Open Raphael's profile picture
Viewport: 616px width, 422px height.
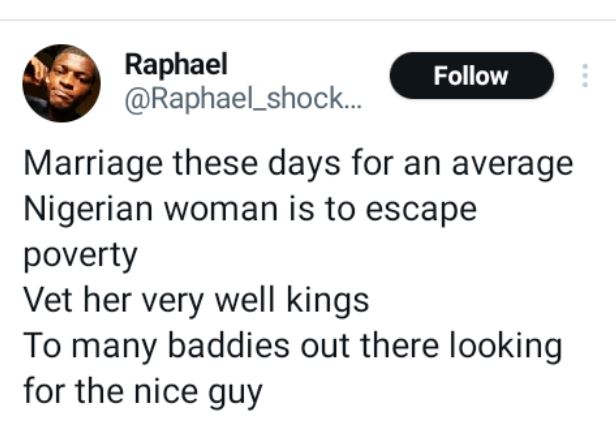point(62,83)
